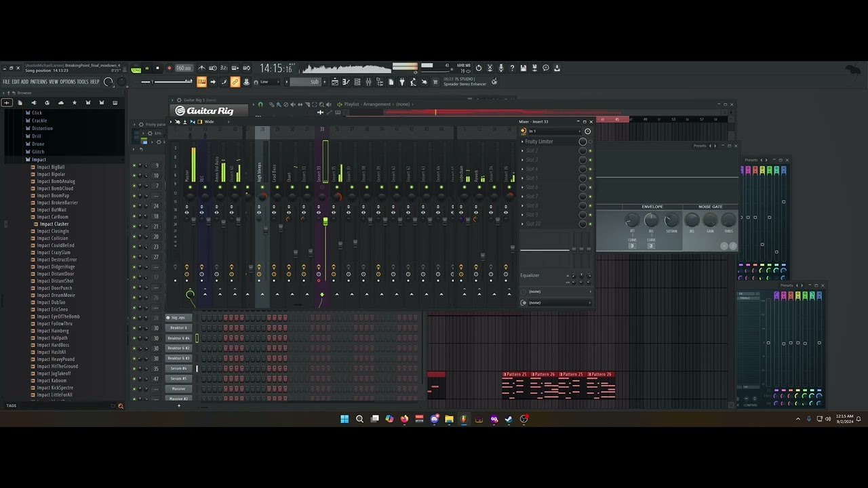Select 'Impact Clasher' in the browser

[x=54, y=224]
